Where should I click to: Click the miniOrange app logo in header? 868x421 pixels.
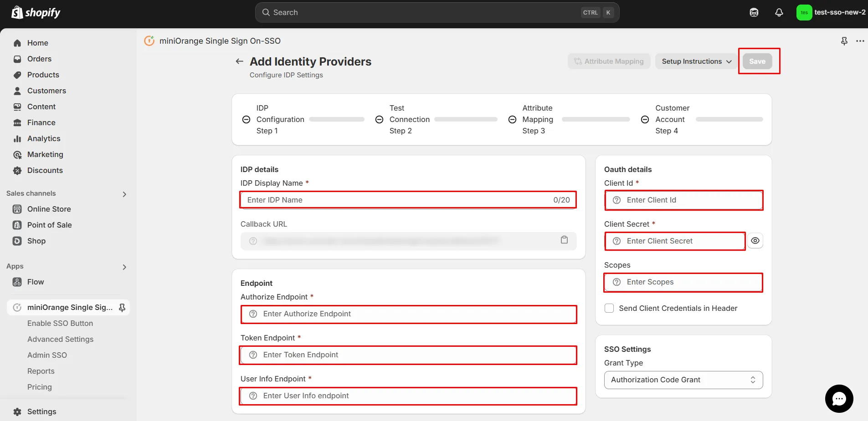tap(149, 41)
